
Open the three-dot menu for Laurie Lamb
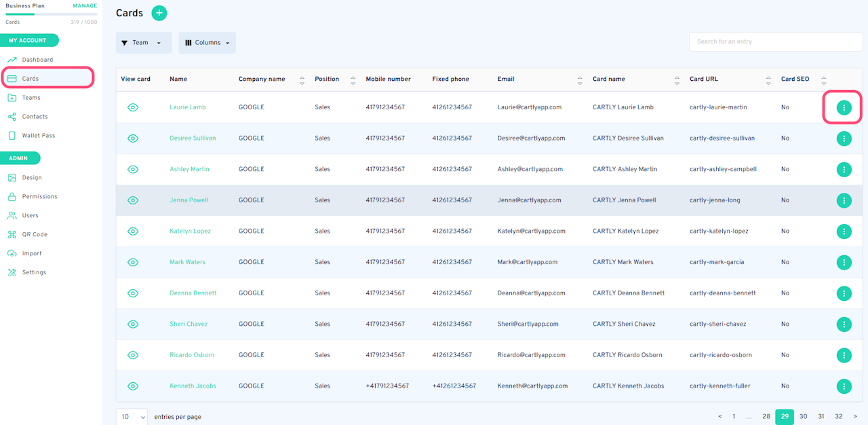tap(844, 107)
